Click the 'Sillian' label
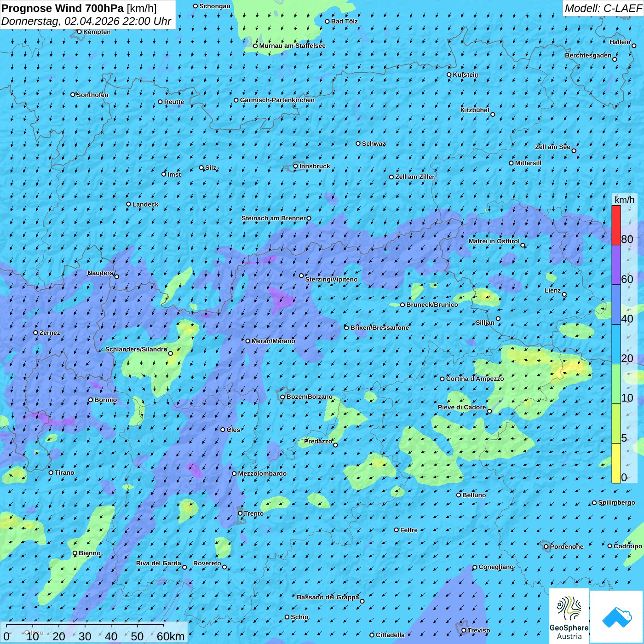This screenshot has height=644, width=644. click(485, 322)
